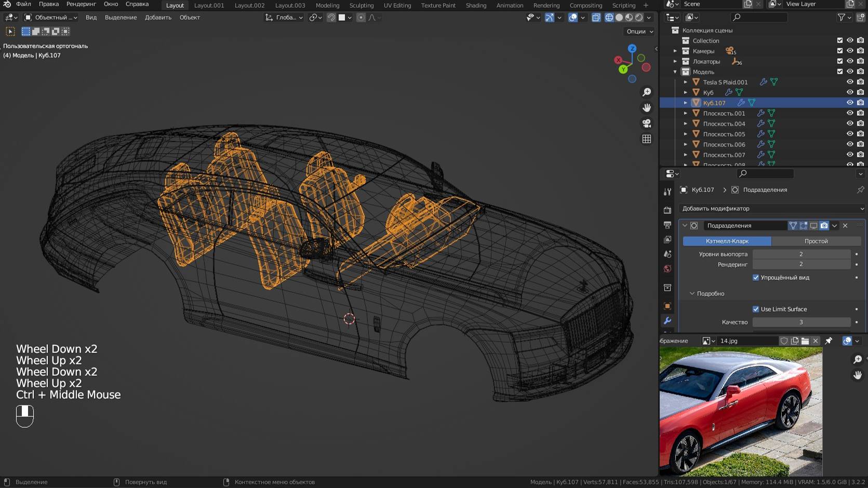Click the Blender logo menu icon
Image resolution: width=868 pixels, height=488 pixels.
pos(7,4)
